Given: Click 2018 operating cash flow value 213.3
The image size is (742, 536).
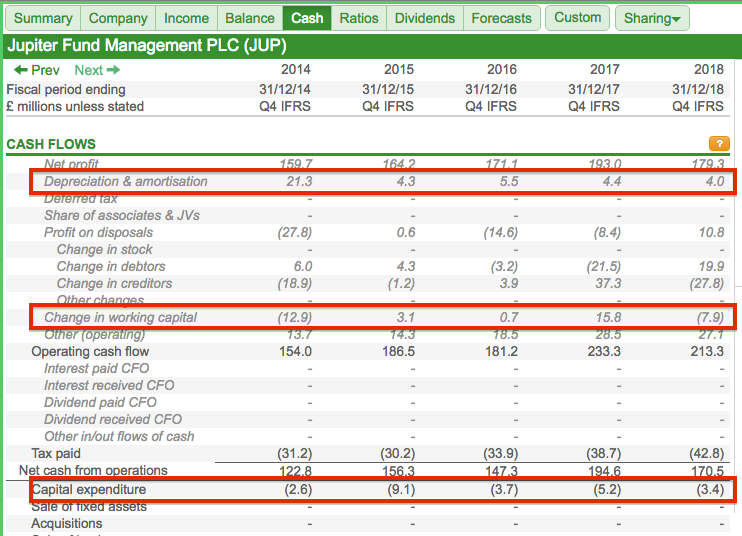Looking at the screenshot, I should point(707,351).
